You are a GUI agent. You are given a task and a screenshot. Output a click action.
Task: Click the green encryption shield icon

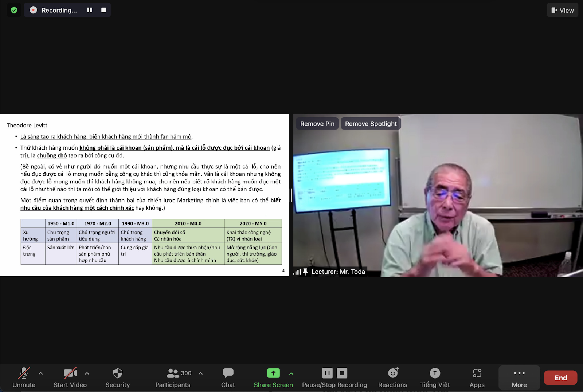pyautogui.click(x=14, y=10)
